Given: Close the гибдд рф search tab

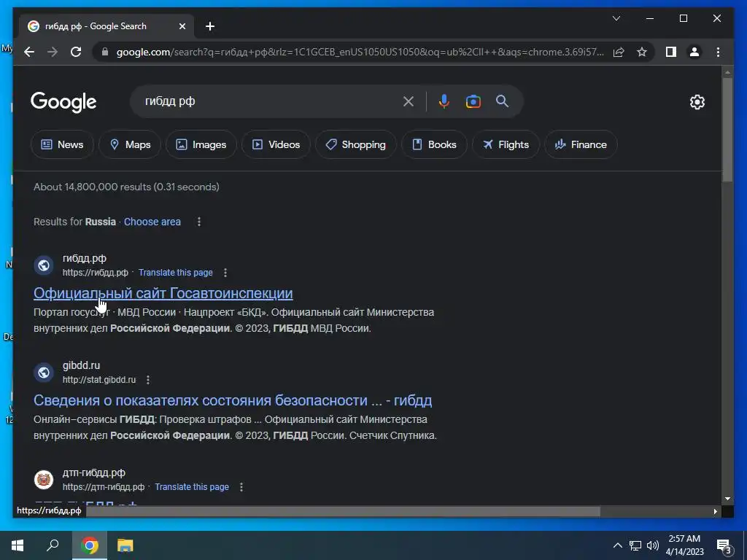Looking at the screenshot, I should (182, 26).
